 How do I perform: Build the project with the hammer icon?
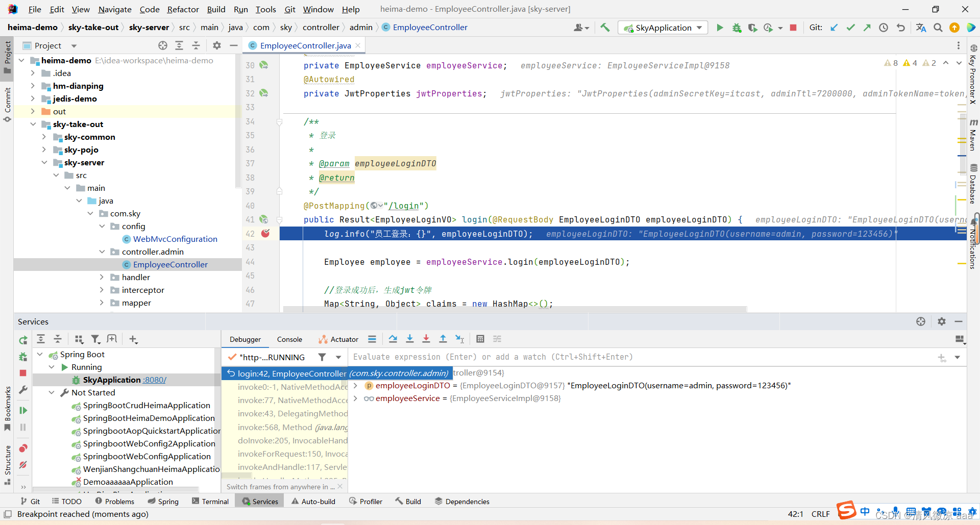605,28
